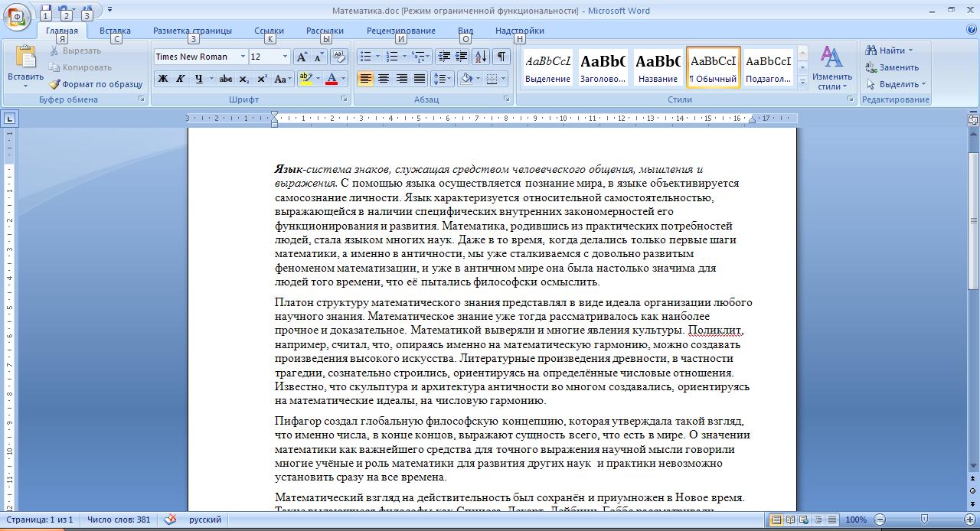The height and width of the screenshot is (531, 980).
Task: Expand the styles gallery More arrow
Action: 802,82
